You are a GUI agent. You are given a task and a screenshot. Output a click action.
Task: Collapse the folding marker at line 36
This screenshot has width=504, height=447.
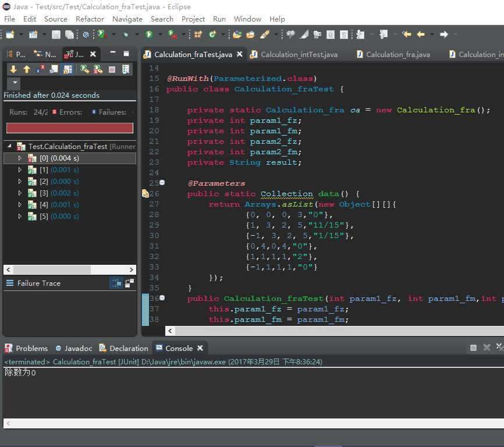162,297
